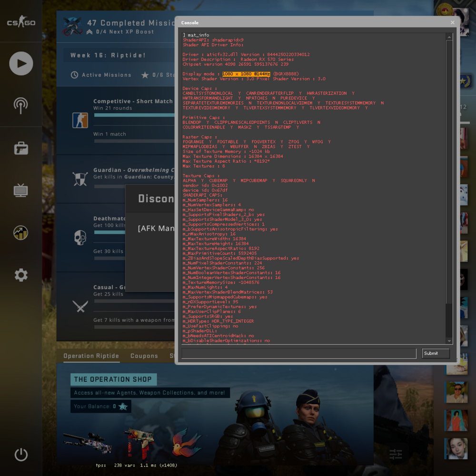The width and height of the screenshot is (476, 476).
Task: Open the Settings gear icon
Action: pos(21,275)
